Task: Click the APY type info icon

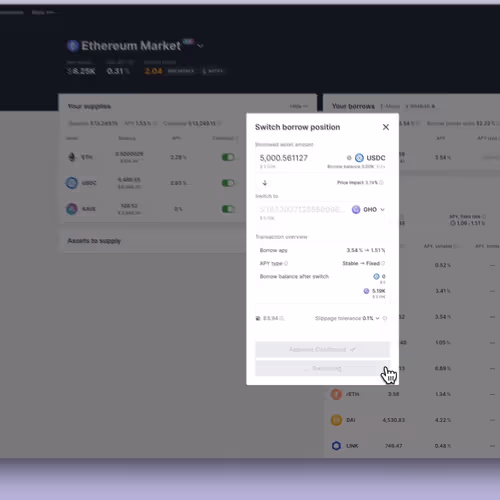Action: (x=286, y=263)
